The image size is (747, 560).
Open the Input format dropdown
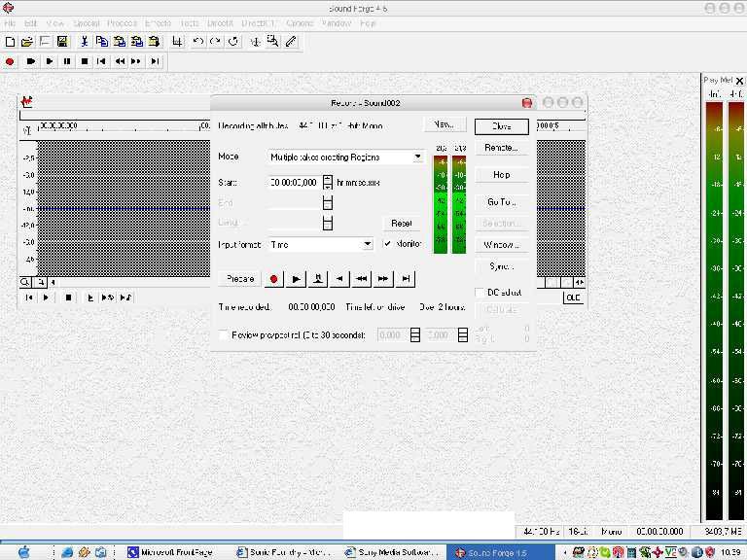pos(368,245)
